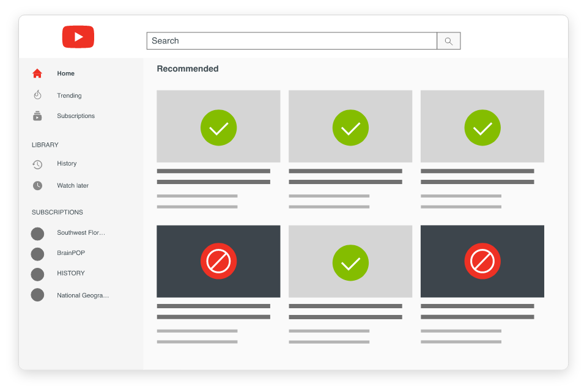
Task: Open Subscriptions in the sidebar
Action: click(76, 116)
